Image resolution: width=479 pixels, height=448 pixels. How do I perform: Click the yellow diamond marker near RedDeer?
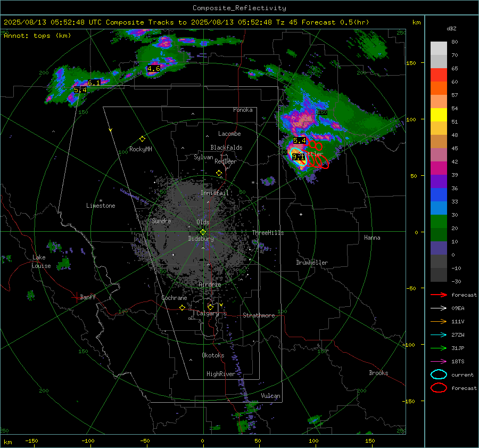219,173
